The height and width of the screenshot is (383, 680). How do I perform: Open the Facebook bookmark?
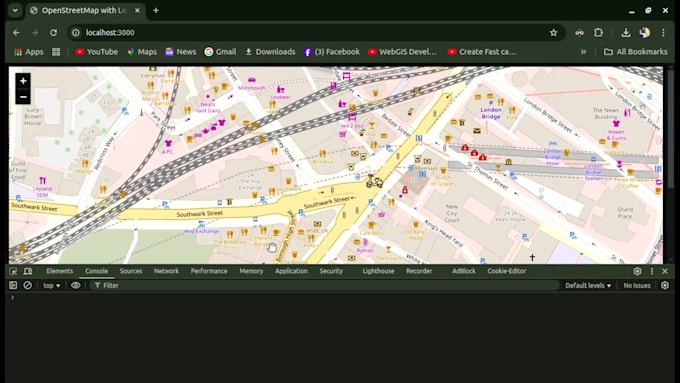tap(332, 52)
